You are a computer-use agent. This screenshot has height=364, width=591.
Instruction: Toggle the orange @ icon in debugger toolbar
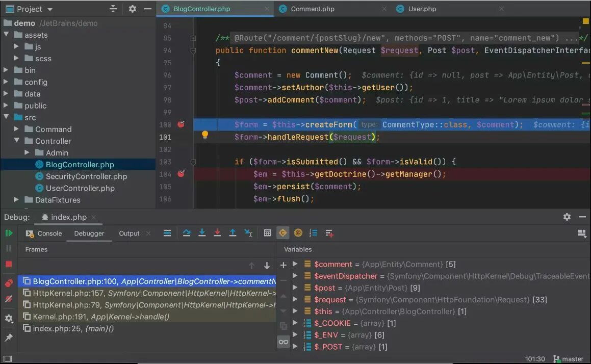point(298,233)
